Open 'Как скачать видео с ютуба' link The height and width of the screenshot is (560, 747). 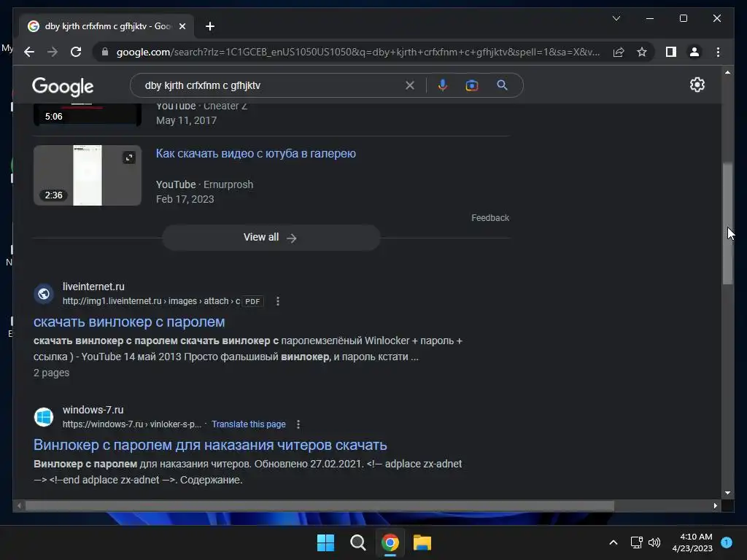(x=256, y=153)
